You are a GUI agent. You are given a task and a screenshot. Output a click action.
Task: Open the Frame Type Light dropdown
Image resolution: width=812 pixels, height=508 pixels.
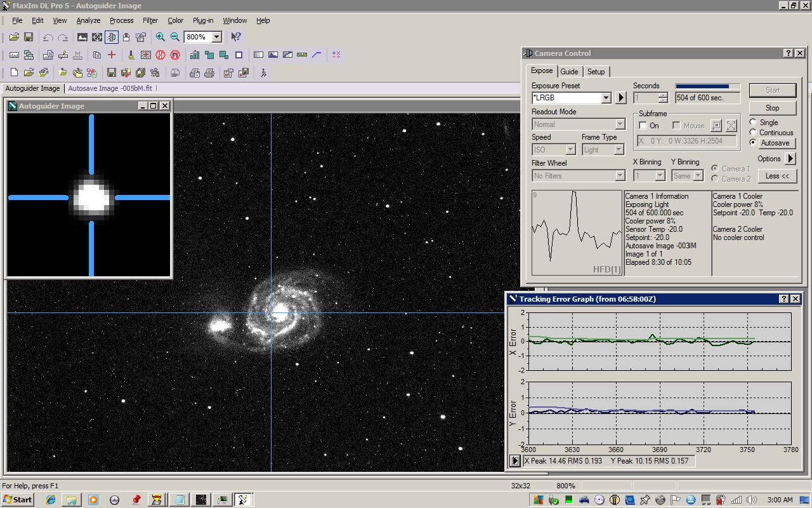click(619, 150)
